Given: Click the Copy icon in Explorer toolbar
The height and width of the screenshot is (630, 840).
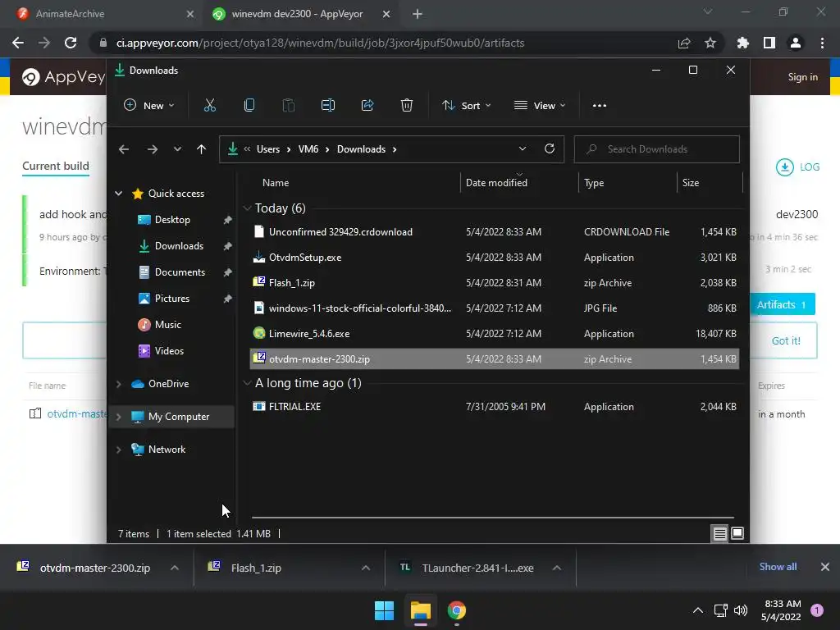Looking at the screenshot, I should point(249,106).
